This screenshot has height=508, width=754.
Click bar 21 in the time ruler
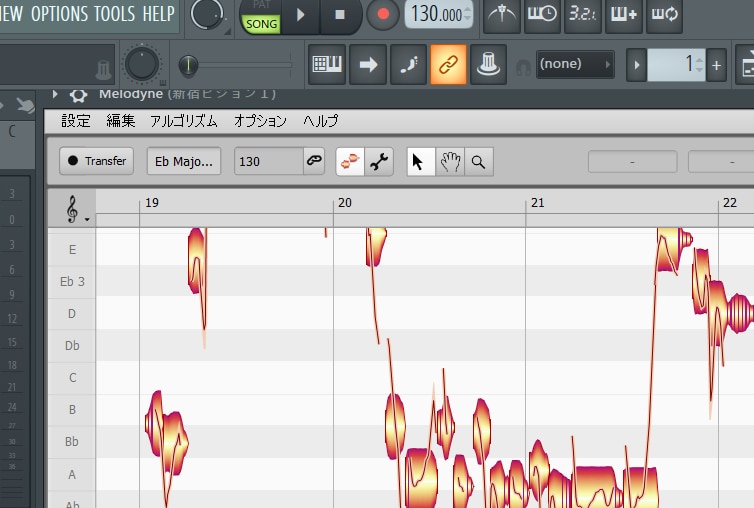coord(538,203)
